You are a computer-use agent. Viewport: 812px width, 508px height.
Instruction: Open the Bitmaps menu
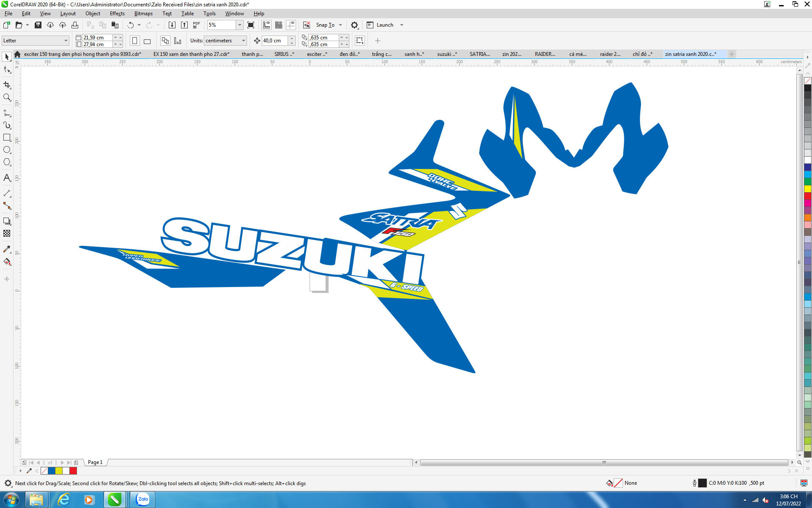coord(143,14)
